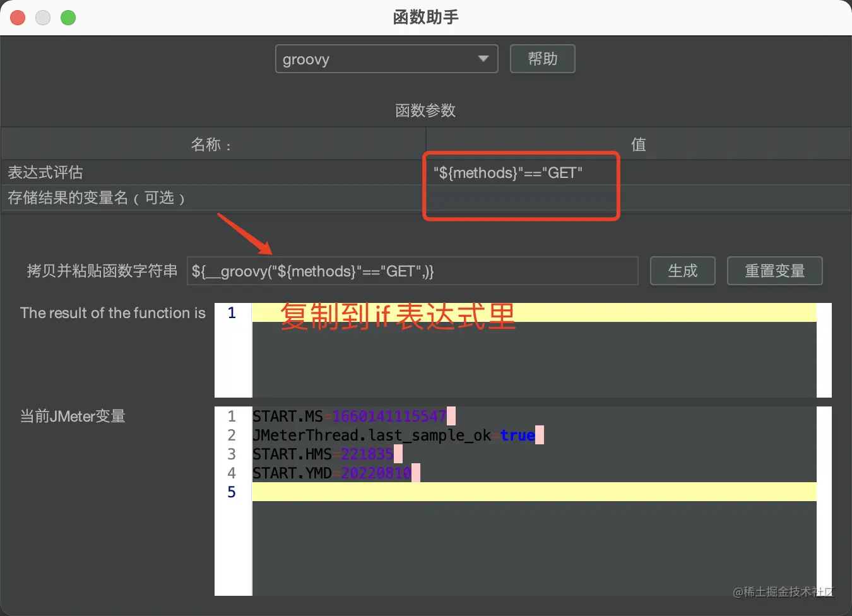
Task: Click the 生成 generate button
Action: pyautogui.click(x=683, y=271)
